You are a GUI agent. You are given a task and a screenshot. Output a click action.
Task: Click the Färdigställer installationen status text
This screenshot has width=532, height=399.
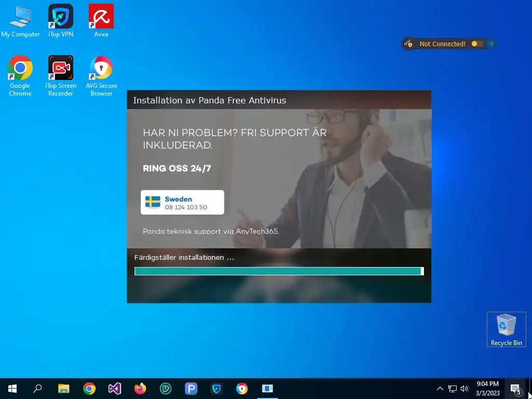pos(184,258)
